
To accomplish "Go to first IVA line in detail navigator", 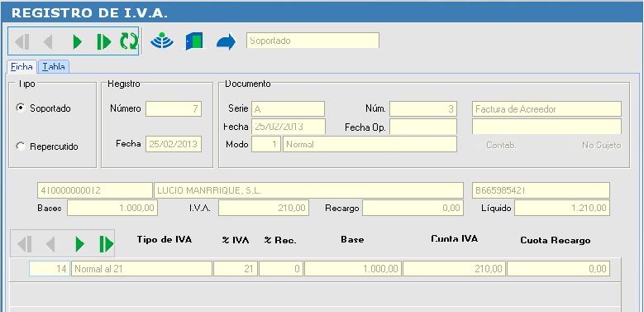I will (25, 245).
